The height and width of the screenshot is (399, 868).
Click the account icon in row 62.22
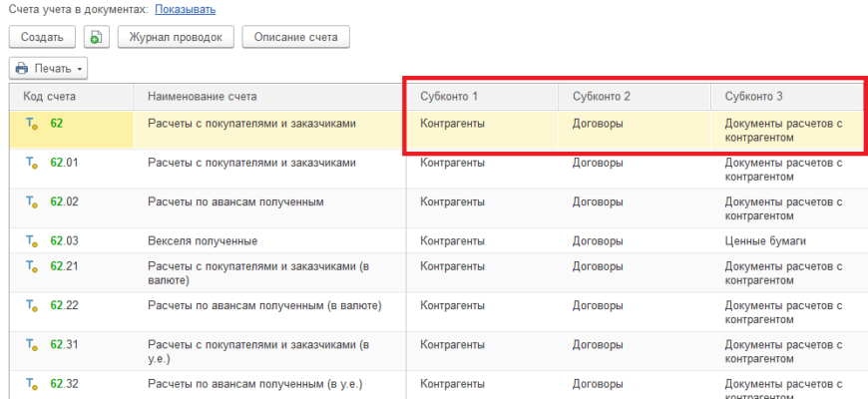(x=32, y=306)
